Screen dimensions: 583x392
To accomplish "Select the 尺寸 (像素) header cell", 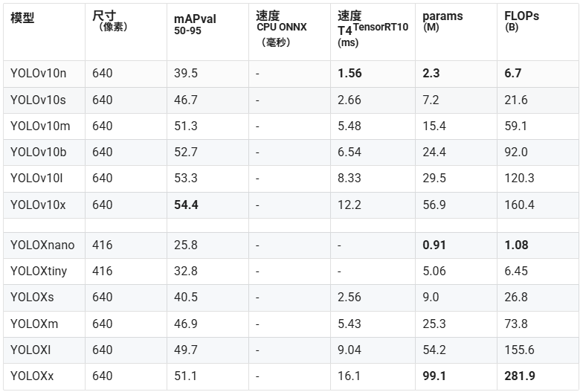I will pos(110,21).
